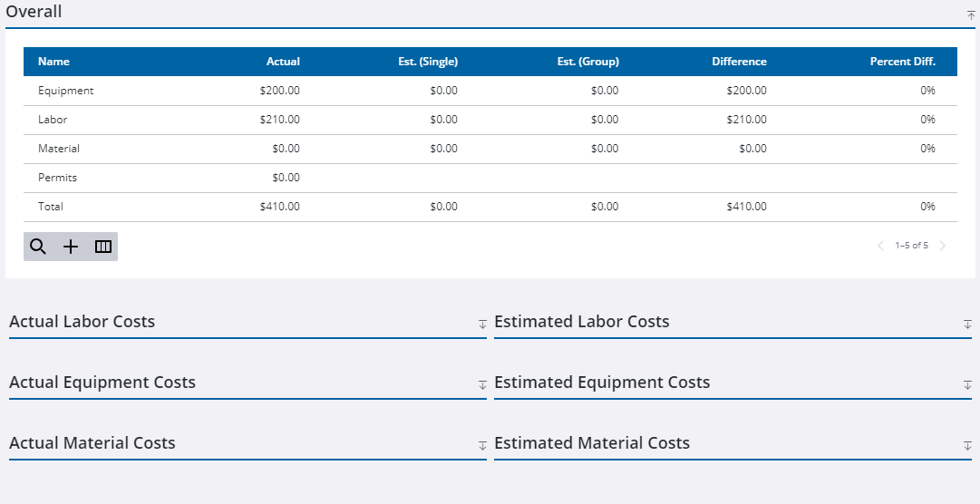The image size is (980, 504).
Task: Go to previous page arrow in pager
Action: pyautogui.click(x=880, y=246)
